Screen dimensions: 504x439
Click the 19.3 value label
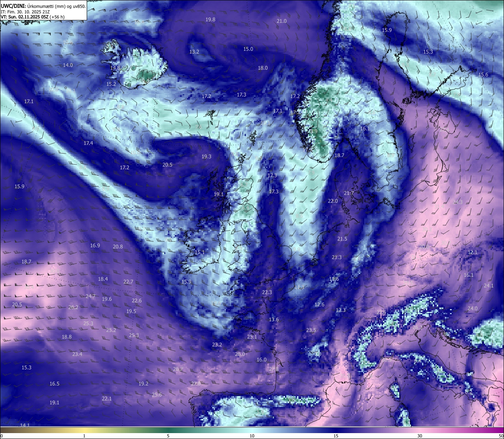coord(206,157)
